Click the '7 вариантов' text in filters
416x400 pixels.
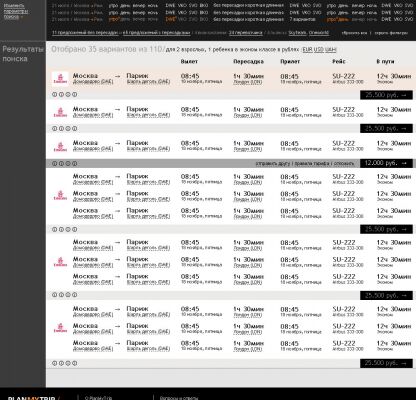302,19
